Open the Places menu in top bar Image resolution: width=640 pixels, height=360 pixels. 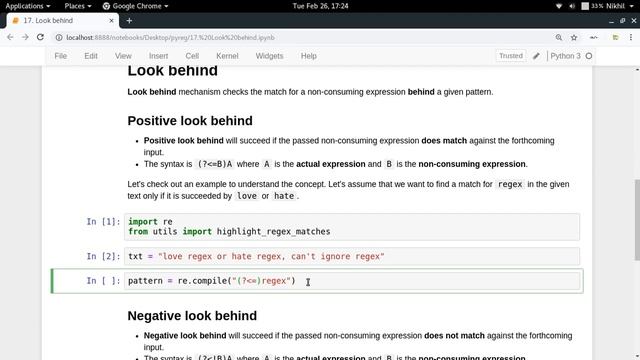78,6
